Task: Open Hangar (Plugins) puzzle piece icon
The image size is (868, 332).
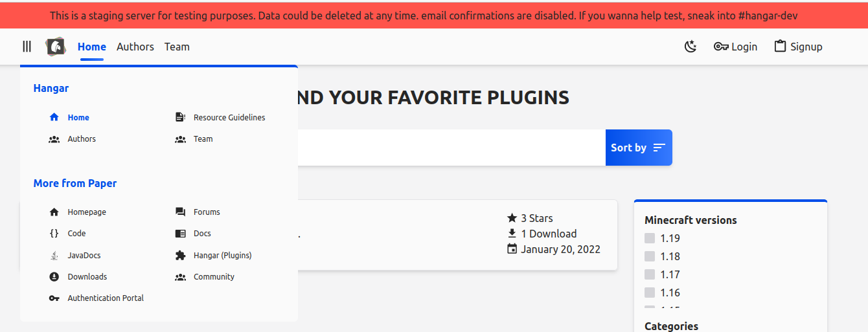Action: (180, 256)
